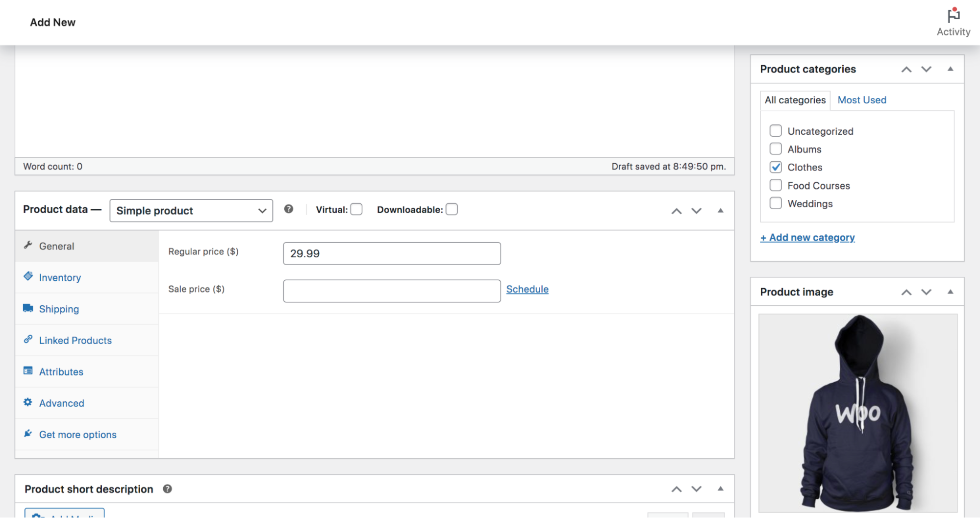
Task: Open the Advanced product data tab
Action: tap(87, 403)
